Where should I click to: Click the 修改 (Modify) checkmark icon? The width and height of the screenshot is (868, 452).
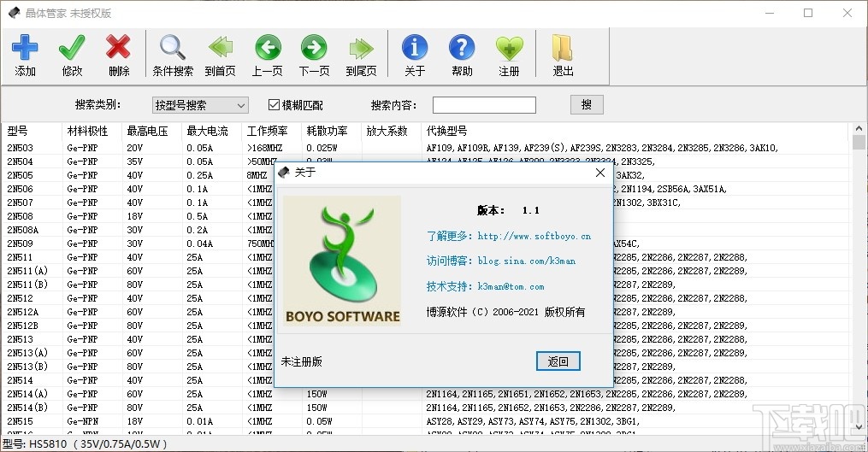(x=72, y=48)
